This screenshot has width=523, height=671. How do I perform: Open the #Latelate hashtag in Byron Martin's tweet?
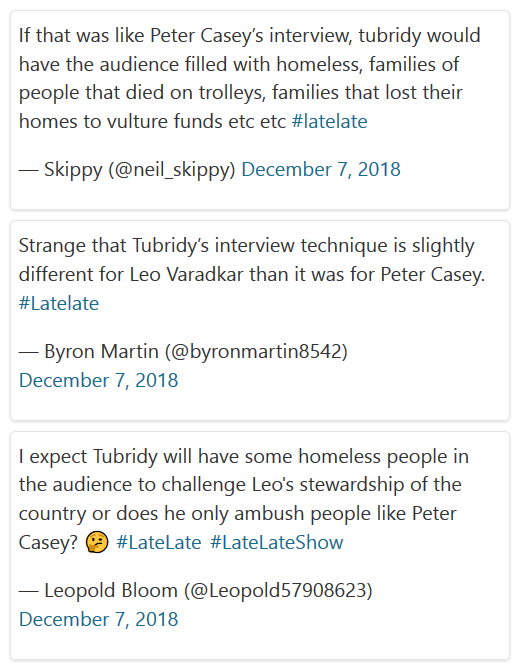(x=59, y=303)
